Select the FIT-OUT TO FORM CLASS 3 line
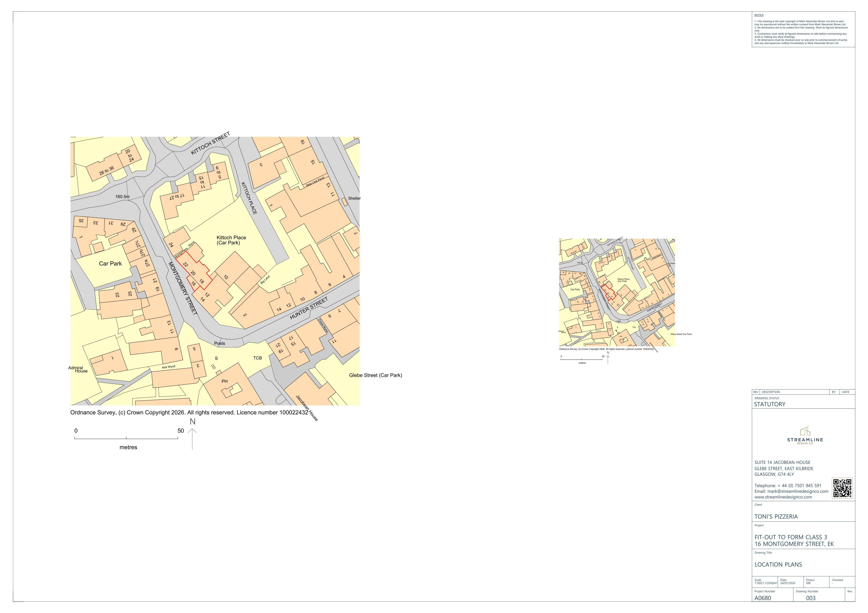 click(x=791, y=537)
